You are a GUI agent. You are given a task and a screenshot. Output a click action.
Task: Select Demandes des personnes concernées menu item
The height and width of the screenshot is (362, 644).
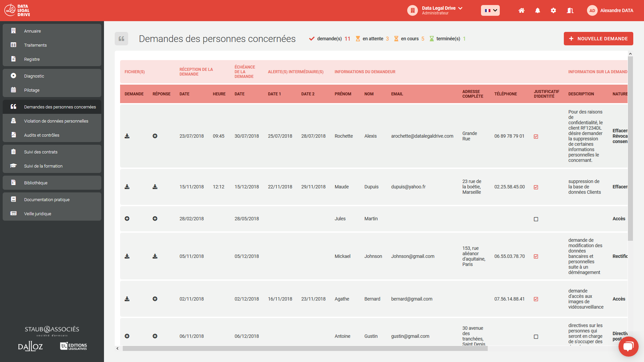[x=52, y=107]
